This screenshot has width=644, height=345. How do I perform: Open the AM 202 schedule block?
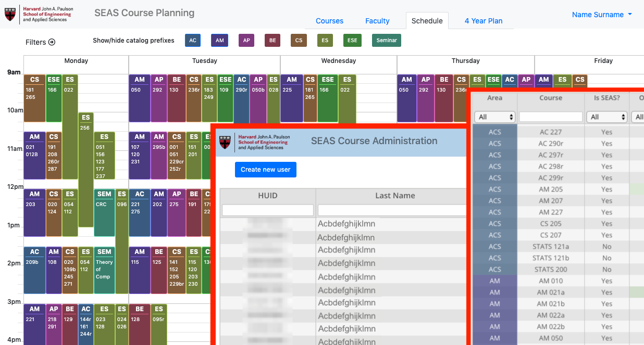tap(159, 212)
